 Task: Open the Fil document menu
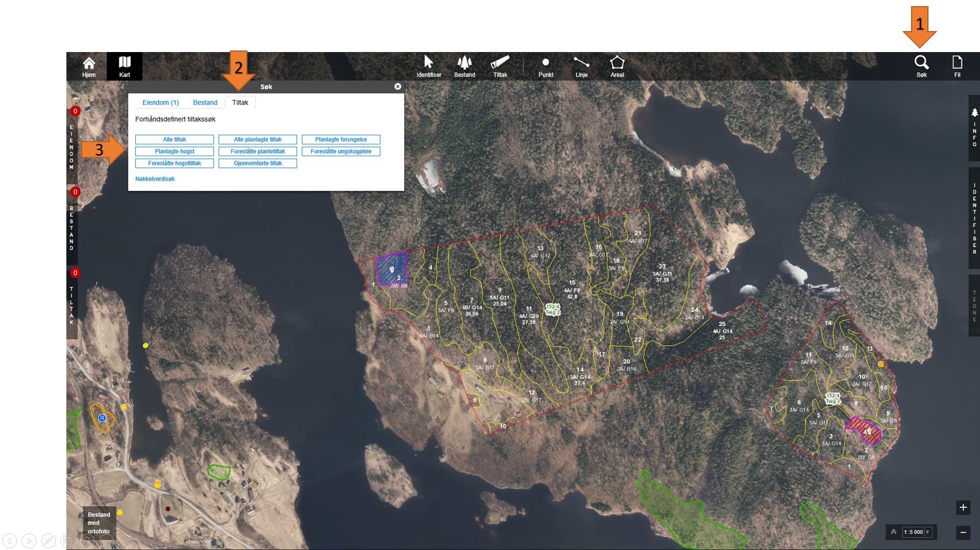957,66
